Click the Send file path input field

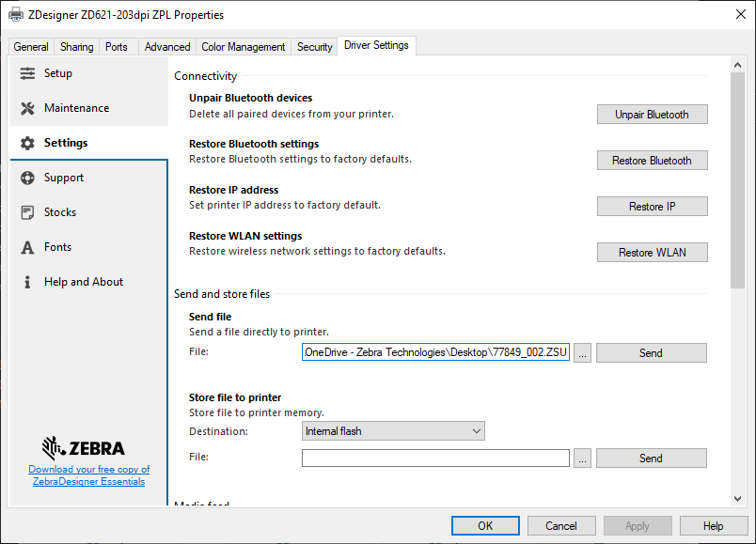(x=435, y=353)
